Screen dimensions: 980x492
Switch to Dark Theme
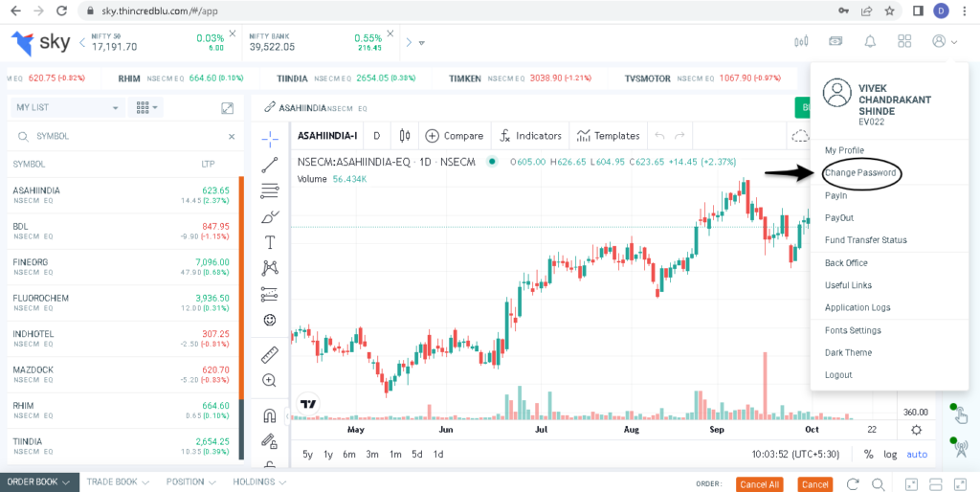848,352
